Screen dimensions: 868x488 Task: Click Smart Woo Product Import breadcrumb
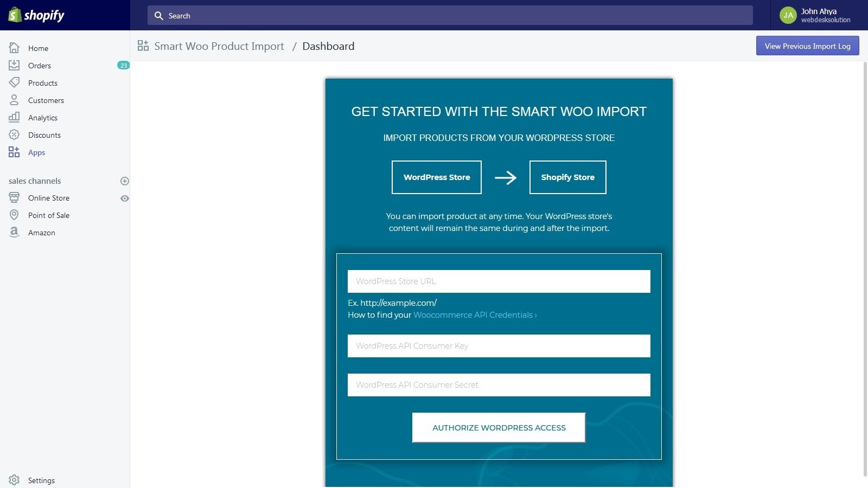point(219,46)
